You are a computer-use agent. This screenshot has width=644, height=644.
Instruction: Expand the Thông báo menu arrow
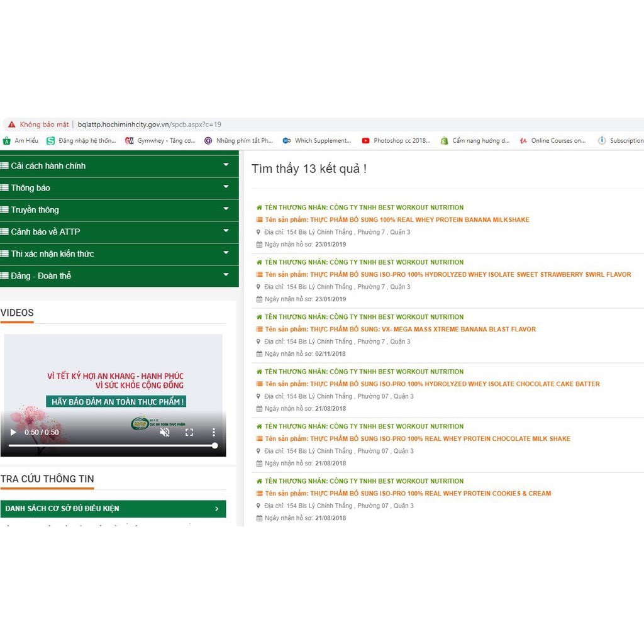(226, 187)
